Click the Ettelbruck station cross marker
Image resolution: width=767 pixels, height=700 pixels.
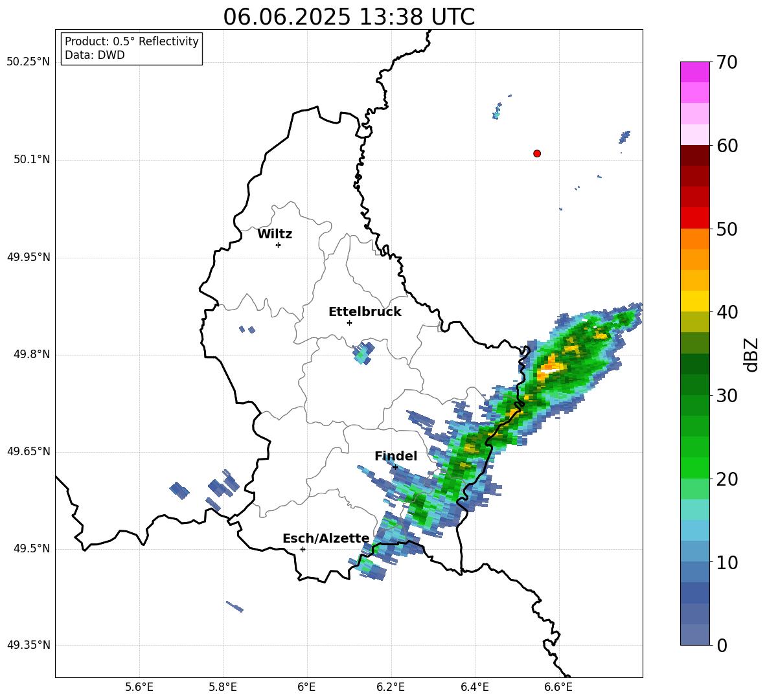click(349, 322)
